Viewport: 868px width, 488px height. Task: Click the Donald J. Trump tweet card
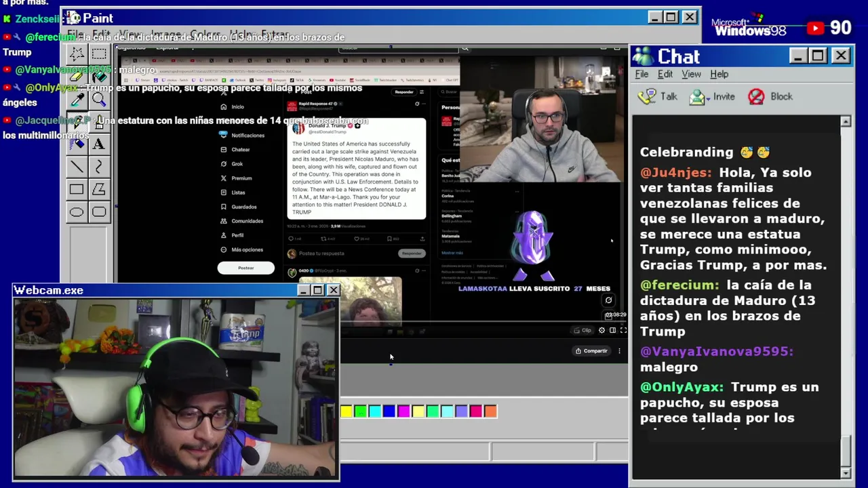coord(357,169)
